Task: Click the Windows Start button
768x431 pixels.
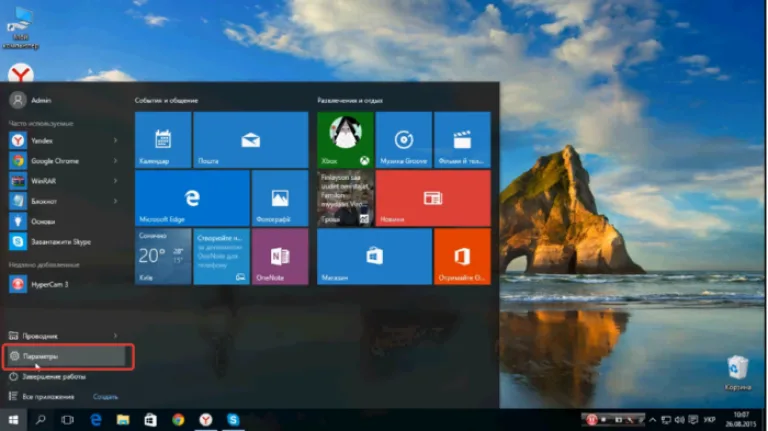Action: pos(13,420)
